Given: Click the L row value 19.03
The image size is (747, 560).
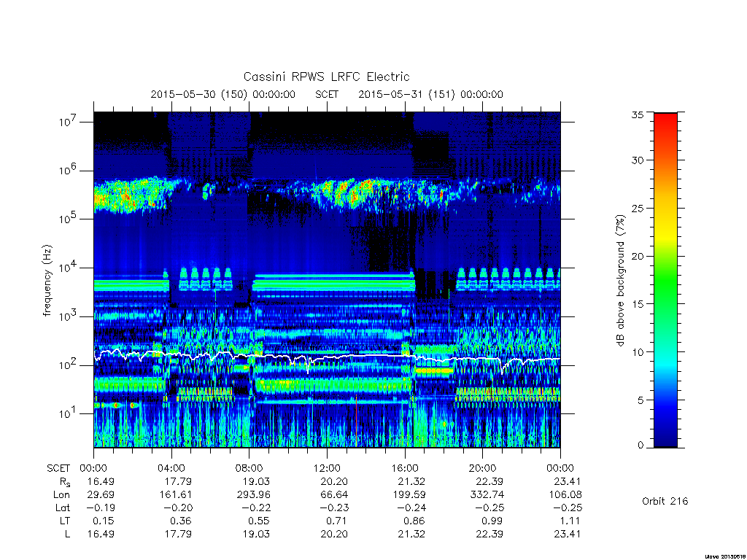Looking at the screenshot, I should (256, 534).
